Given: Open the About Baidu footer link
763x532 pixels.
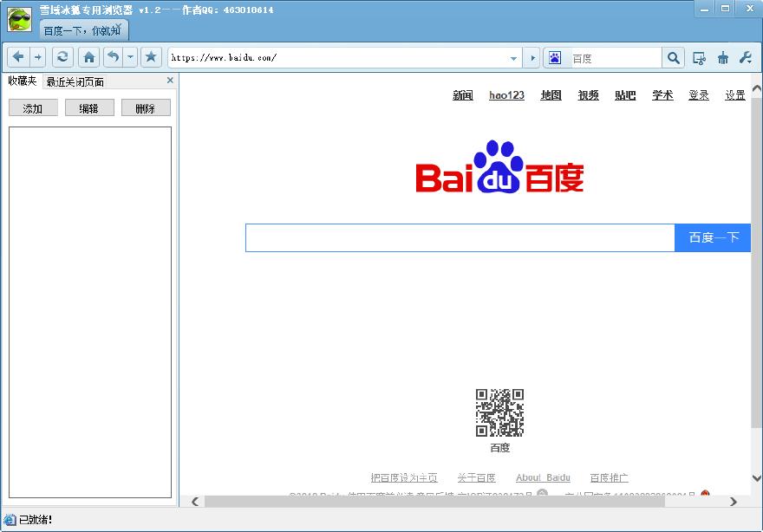Looking at the screenshot, I should [543, 477].
